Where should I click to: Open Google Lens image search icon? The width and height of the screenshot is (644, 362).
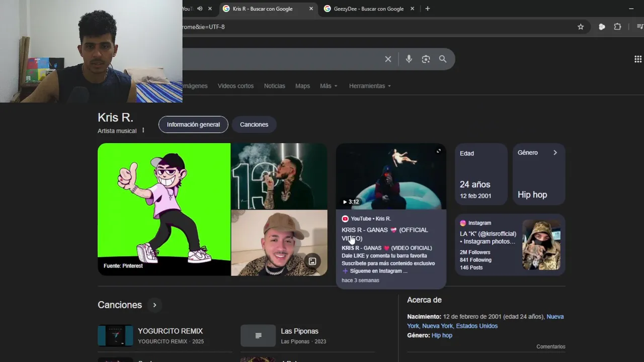pyautogui.click(x=426, y=59)
